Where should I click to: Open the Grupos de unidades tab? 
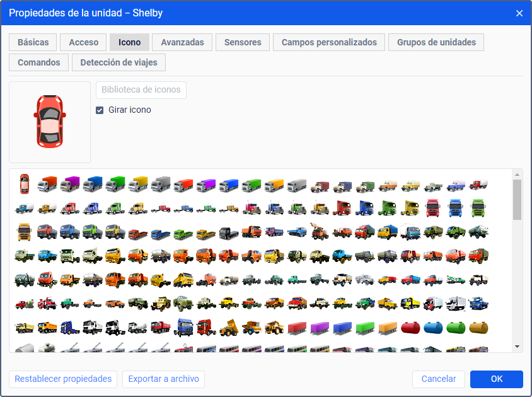(x=436, y=42)
